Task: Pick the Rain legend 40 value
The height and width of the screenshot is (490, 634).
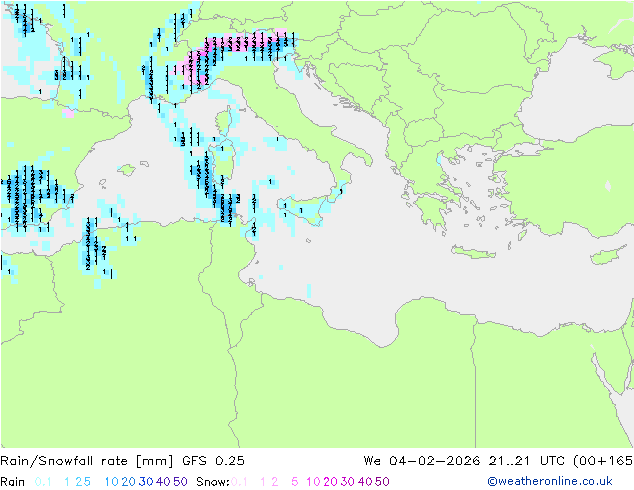Action: [x=163, y=482]
